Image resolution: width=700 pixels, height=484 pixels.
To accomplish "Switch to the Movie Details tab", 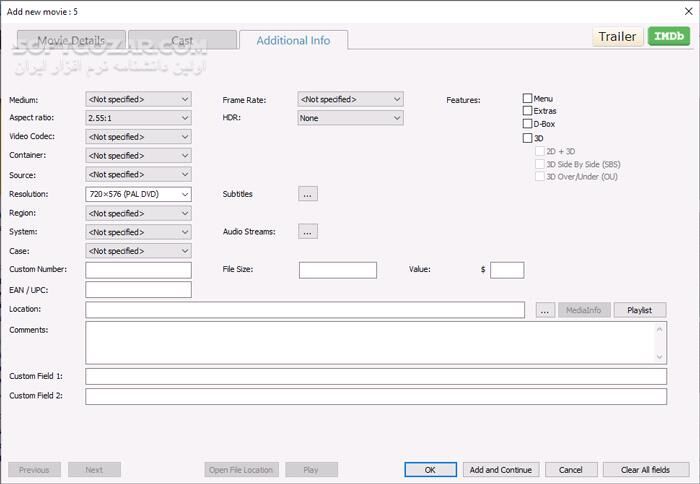I will (71, 41).
